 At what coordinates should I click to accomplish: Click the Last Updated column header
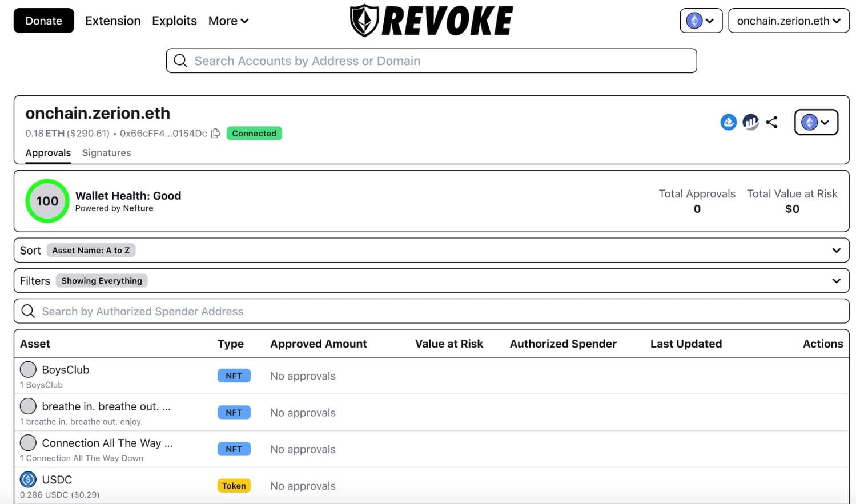[686, 344]
